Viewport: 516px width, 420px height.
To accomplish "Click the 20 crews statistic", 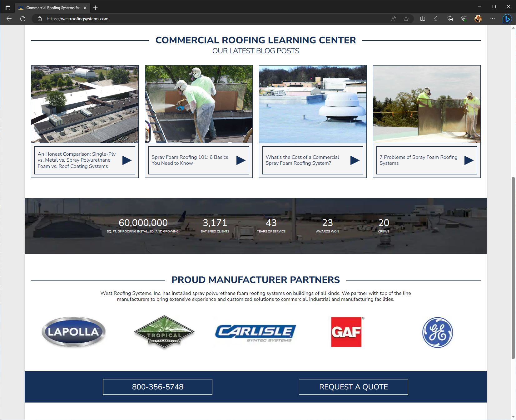I will click(384, 226).
